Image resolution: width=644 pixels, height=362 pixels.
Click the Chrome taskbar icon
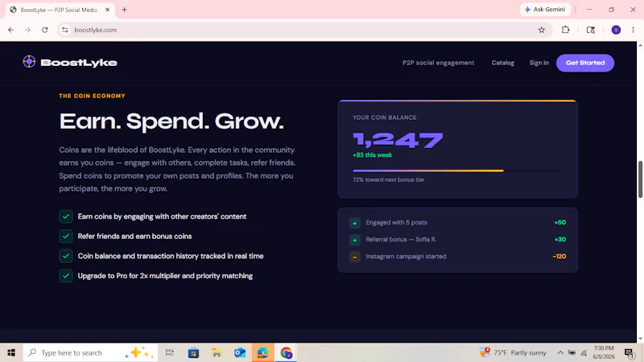pyautogui.click(x=287, y=352)
